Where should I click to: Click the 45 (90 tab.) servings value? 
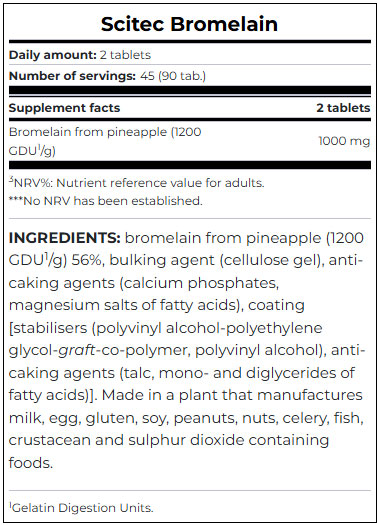[173, 76]
